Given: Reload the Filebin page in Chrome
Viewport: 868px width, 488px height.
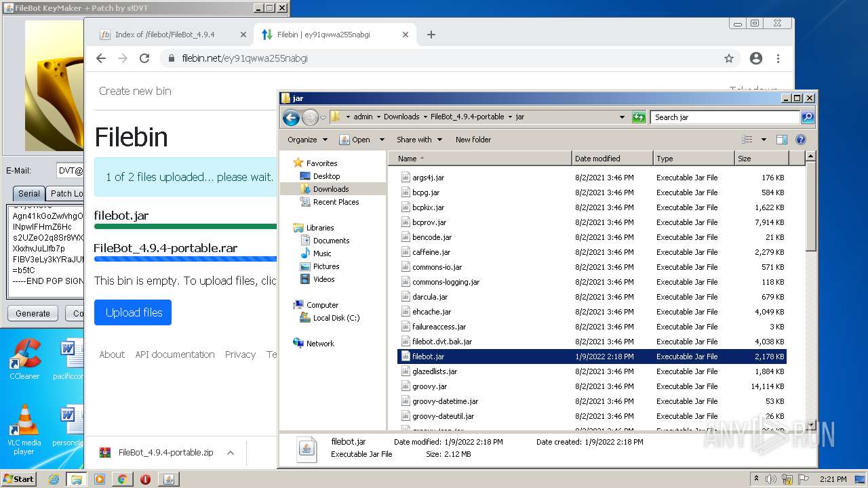Looking at the screenshot, I should click(144, 58).
